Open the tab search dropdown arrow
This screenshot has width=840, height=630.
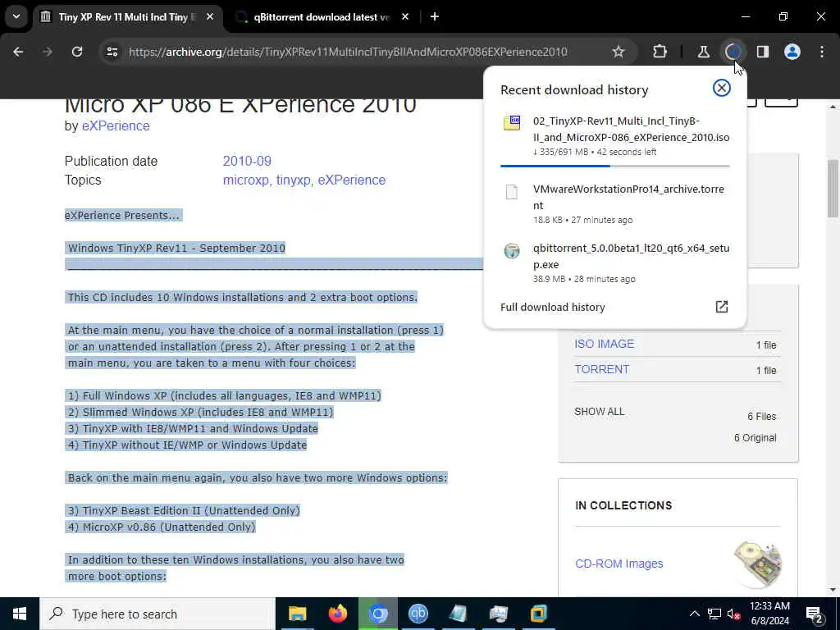pos(16,16)
